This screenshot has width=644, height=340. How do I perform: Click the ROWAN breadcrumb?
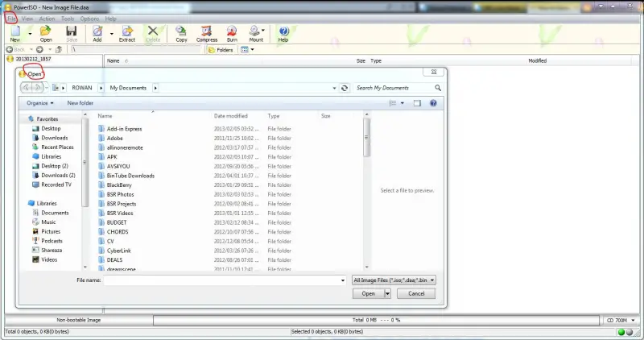click(82, 88)
